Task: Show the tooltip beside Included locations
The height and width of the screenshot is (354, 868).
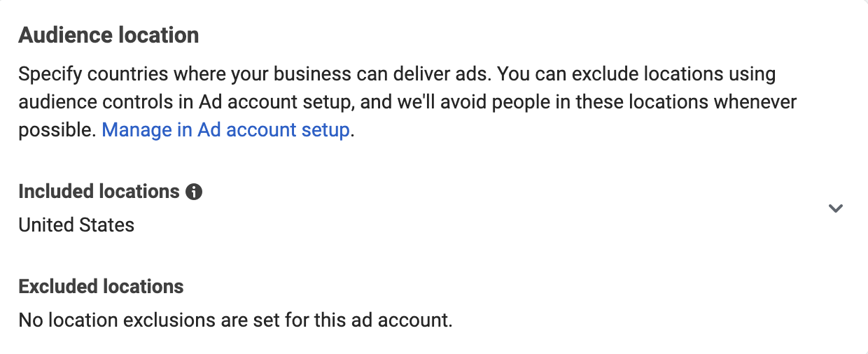Action: pos(195,192)
